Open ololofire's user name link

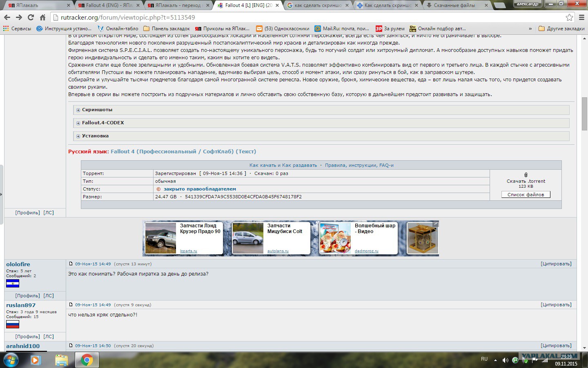pos(18,264)
